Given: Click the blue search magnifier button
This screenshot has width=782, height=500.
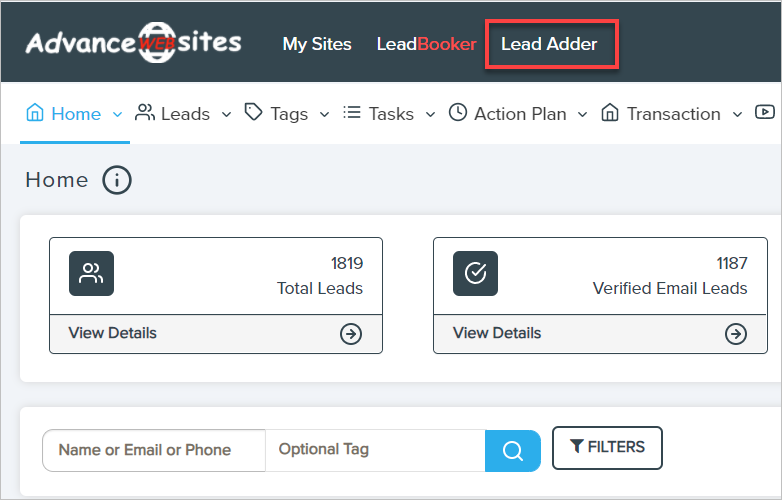Looking at the screenshot, I should click(x=513, y=450).
